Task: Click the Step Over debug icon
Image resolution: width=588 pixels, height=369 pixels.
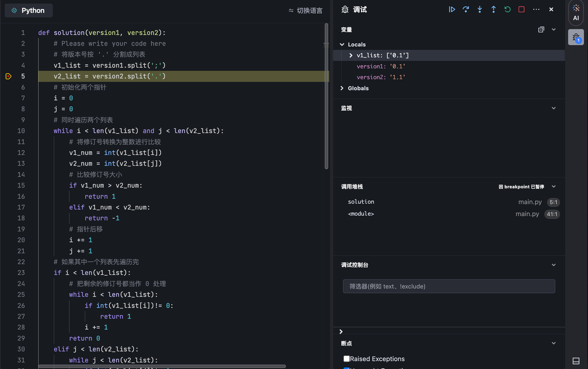Action: [466, 10]
